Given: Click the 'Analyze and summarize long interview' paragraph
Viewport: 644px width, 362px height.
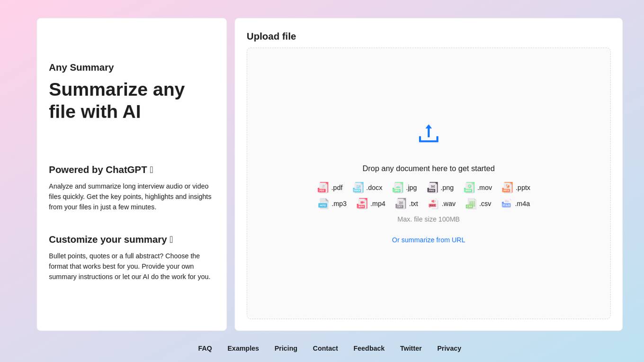Looking at the screenshot, I should click(130, 197).
